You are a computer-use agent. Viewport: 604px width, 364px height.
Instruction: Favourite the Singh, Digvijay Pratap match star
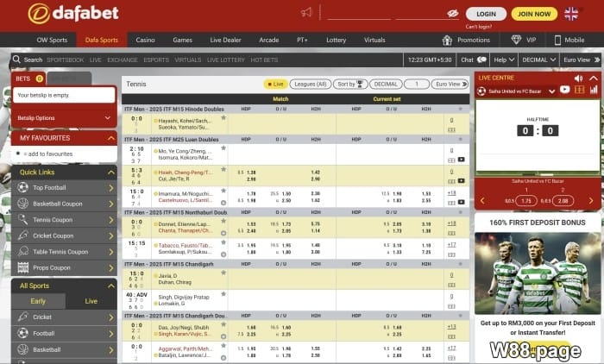point(223,294)
